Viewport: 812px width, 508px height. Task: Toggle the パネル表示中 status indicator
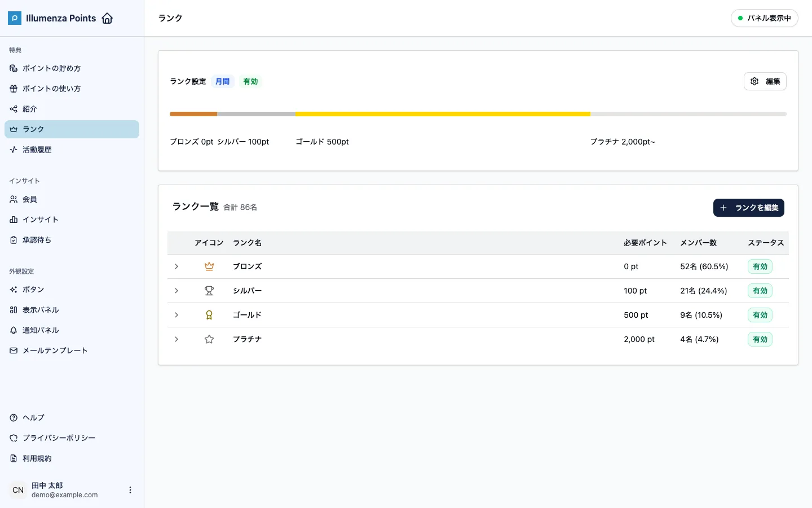765,18
